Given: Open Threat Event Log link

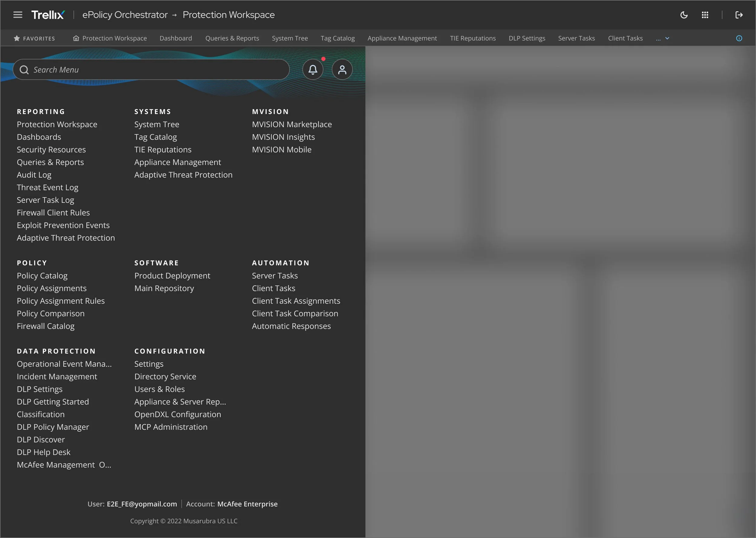Looking at the screenshot, I should [x=47, y=188].
